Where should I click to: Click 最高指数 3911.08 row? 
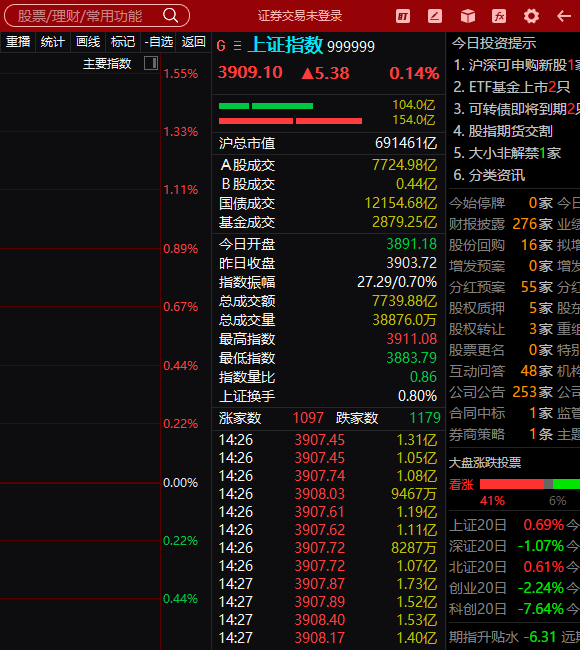coord(328,339)
